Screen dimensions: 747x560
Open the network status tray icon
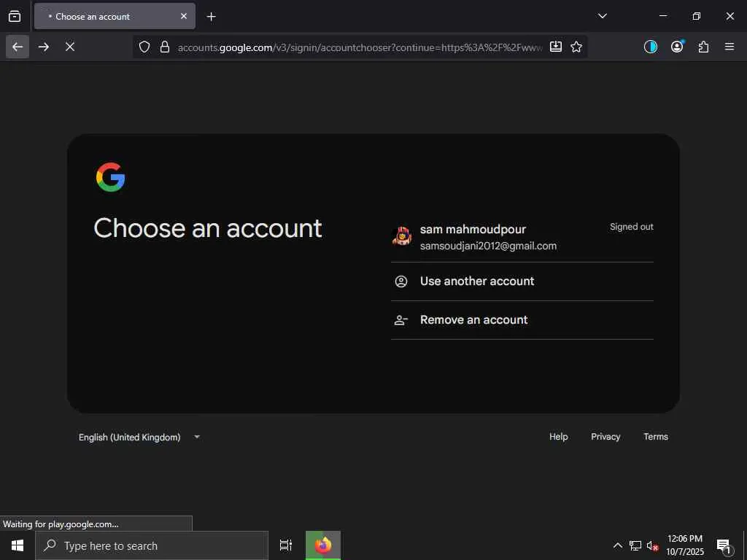coord(635,545)
